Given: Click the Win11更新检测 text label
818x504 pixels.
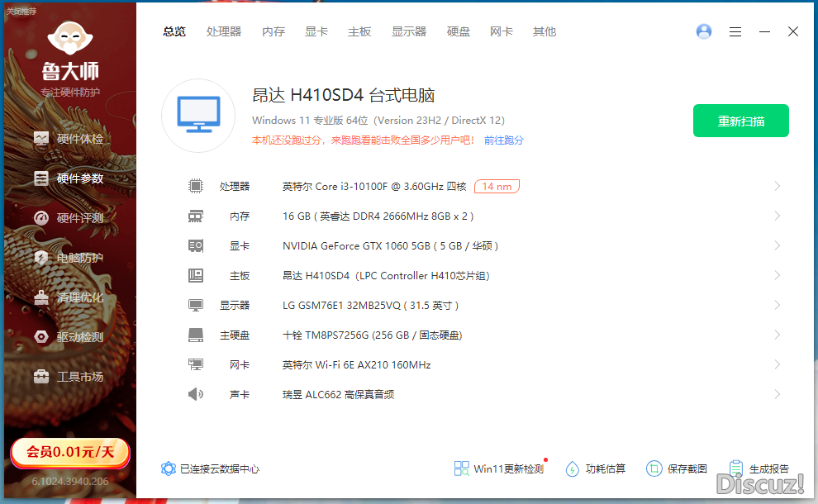Looking at the screenshot, I should 509,469.
